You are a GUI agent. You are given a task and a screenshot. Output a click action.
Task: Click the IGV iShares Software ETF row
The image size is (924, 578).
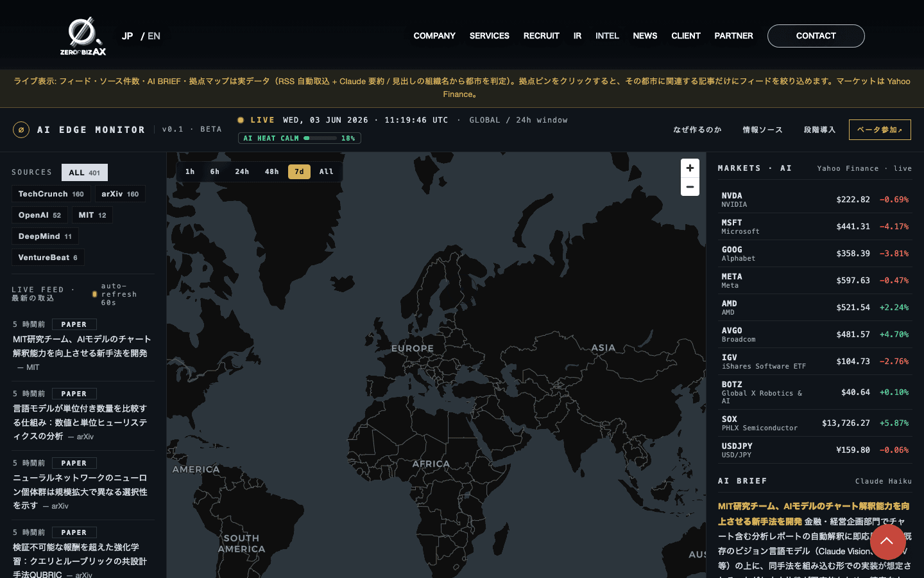pyautogui.click(x=815, y=362)
